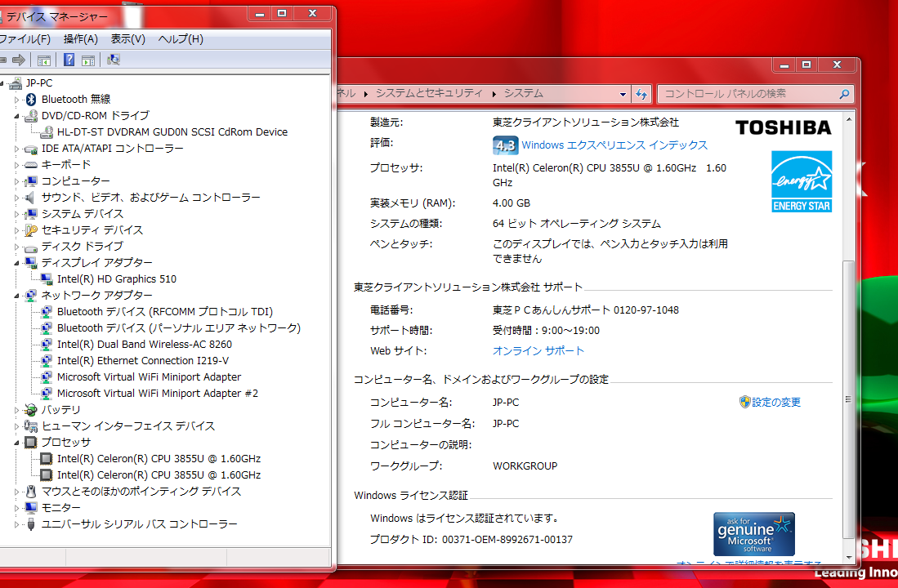Click the ENERGY STAR logo
This screenshot has width=898, height=588.
(x=802, y=181)
